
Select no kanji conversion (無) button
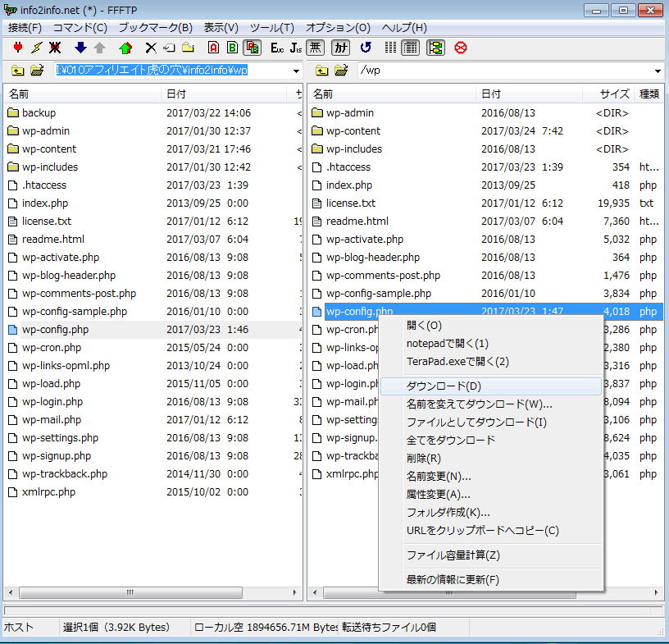point(316,48)
